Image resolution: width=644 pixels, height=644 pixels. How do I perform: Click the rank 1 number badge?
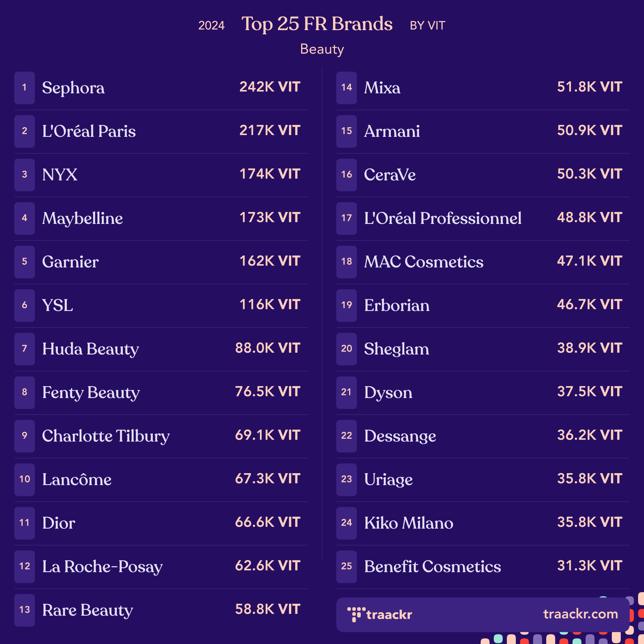tap(24, 88)
